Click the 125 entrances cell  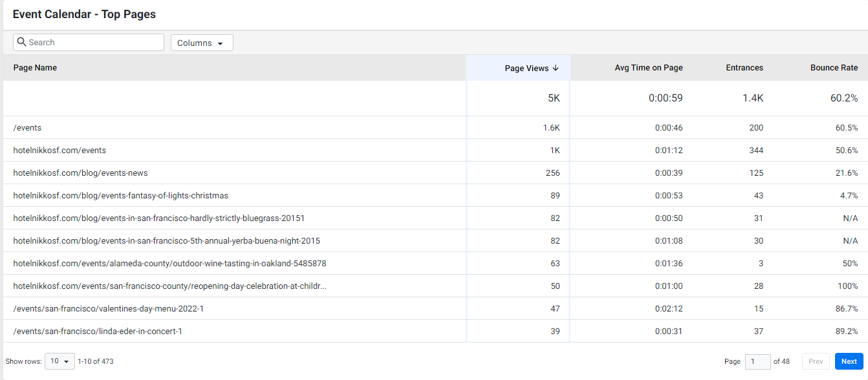(756, 173)
